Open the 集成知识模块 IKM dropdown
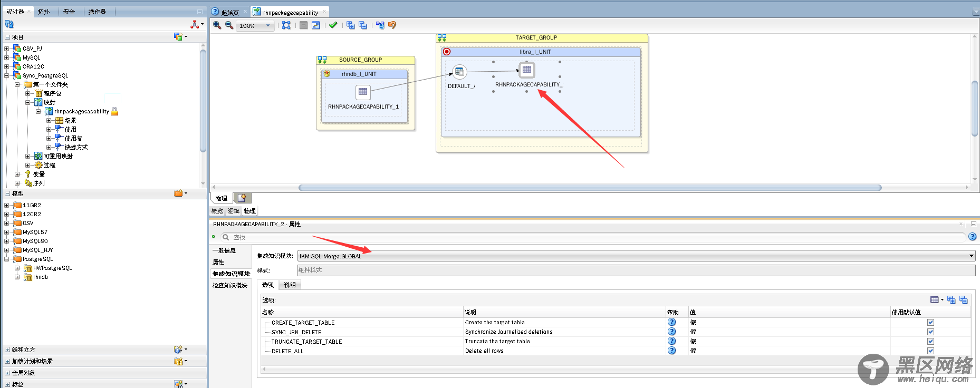This screenshot has height=388, width=980. (x=971, y=256)
